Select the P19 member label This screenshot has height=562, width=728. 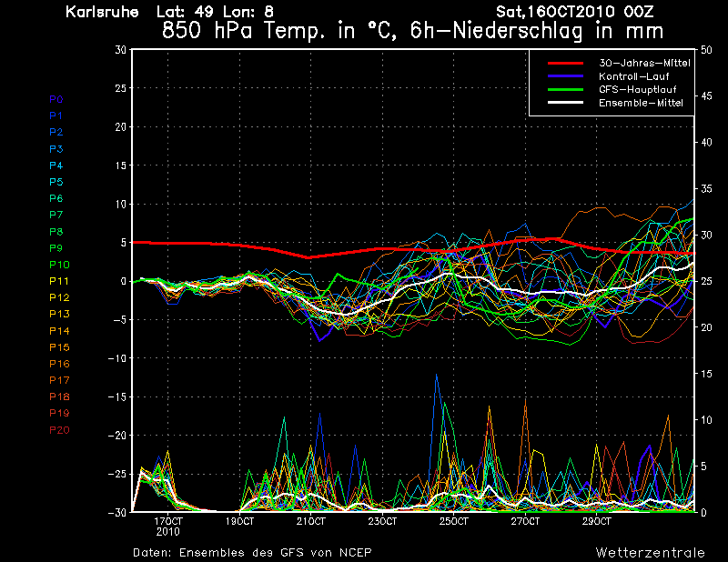click(x=59, y=413)
